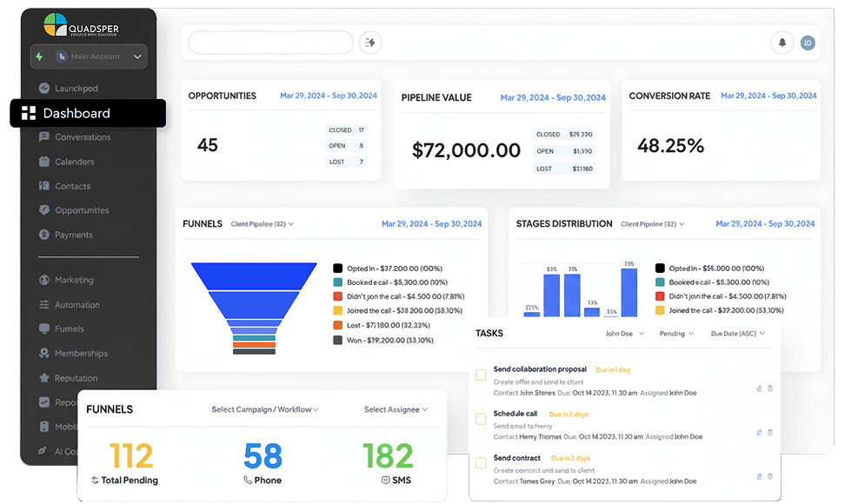Delete the Schedule call task via trash icon
The height and width of the screenshot is (504, 858).
point(769,432)
